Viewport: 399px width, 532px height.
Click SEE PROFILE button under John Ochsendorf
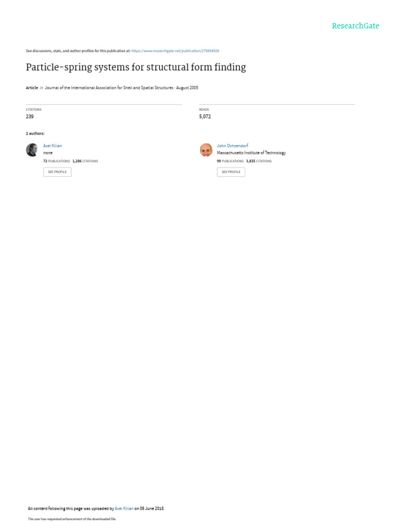(231, 172)
